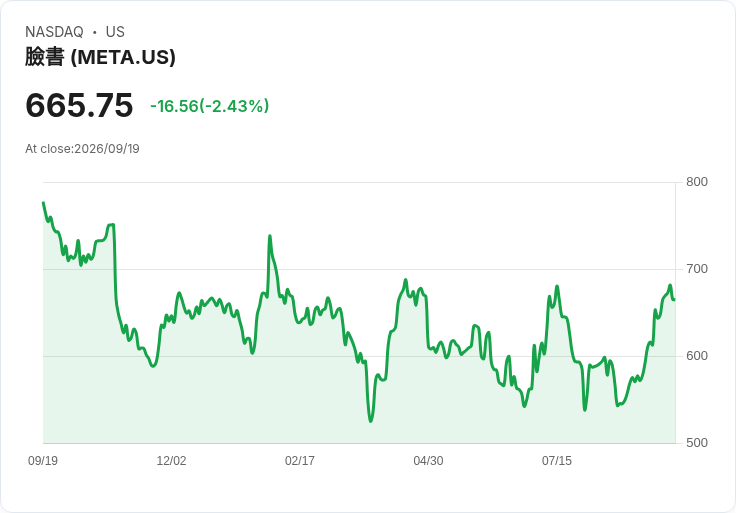Select the NASDAQ exchange label
This screenshot has height=513, width=736.
(x=54, y=32)
